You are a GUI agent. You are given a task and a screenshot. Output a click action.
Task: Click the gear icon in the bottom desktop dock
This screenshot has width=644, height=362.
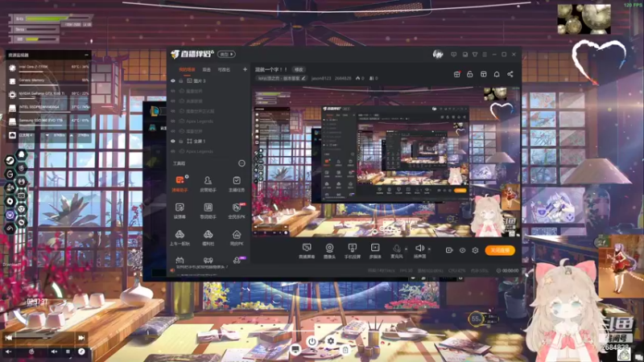click(331, 341)
